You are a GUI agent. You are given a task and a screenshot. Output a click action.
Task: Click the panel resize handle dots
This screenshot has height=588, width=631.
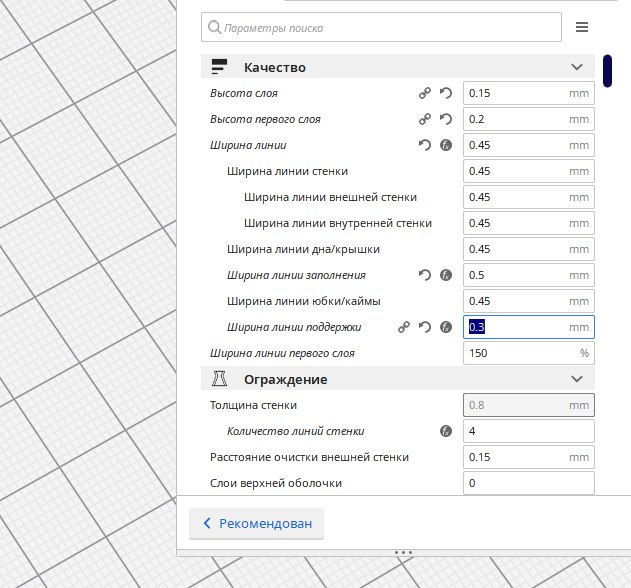pyautogui.click(x=403, y=553)
